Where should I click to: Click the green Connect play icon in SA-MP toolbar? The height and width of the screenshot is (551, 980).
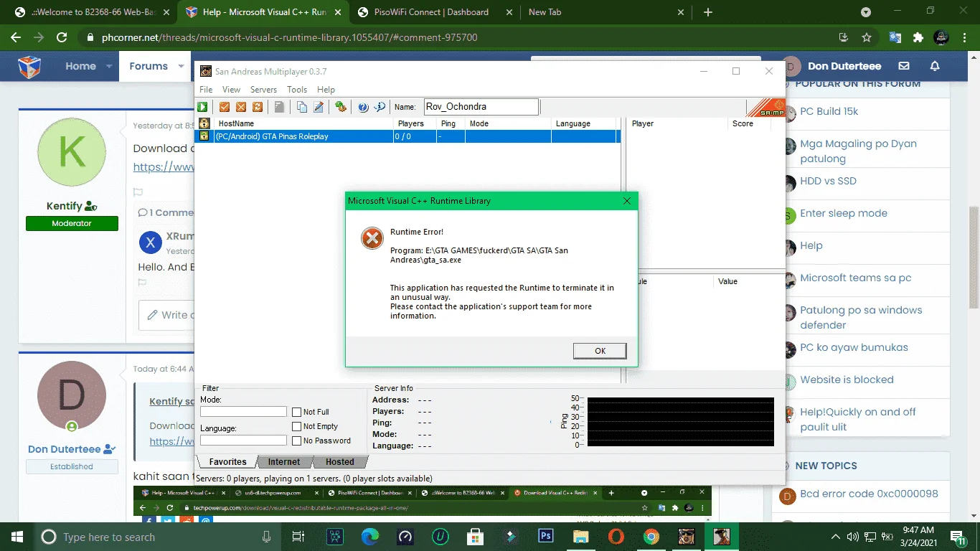pyautogui.click(x=203, y=107)
